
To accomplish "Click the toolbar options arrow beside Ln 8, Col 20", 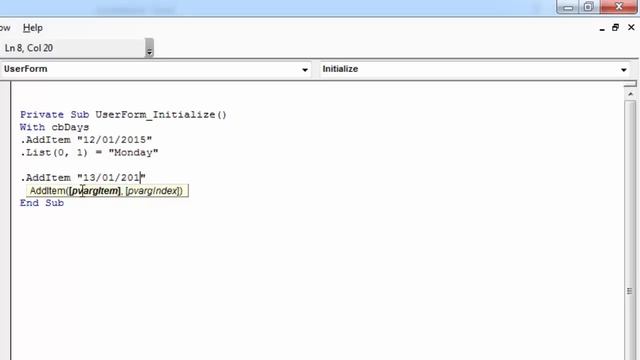I will click(x=149, y=48).
